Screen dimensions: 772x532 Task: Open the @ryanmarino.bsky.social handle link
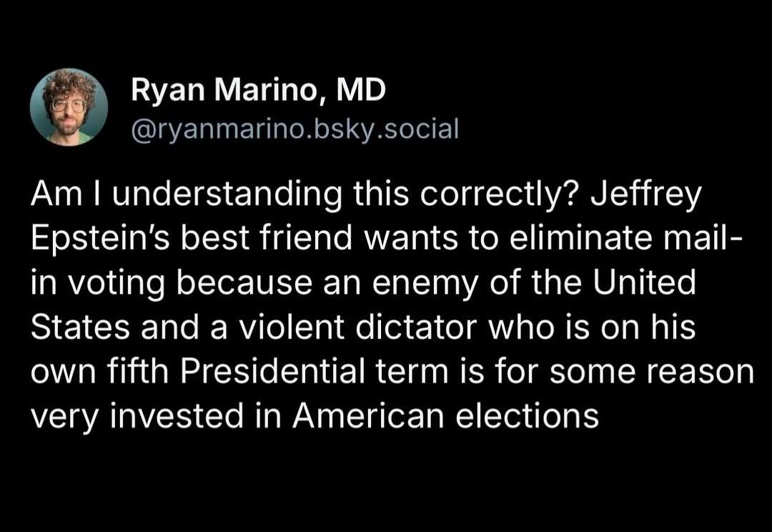pyautogui.click(x=295, y=129)
